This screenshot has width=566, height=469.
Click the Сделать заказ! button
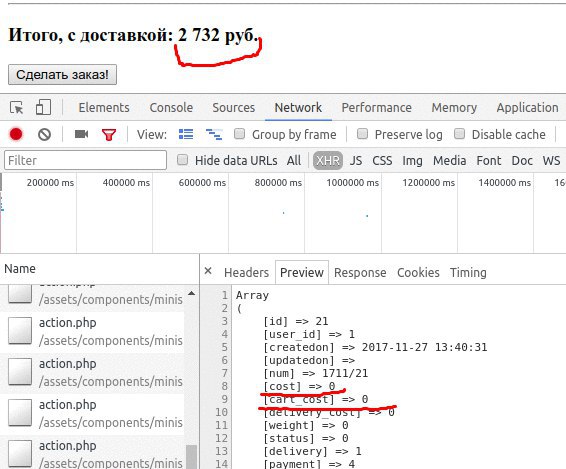(62, 75)
